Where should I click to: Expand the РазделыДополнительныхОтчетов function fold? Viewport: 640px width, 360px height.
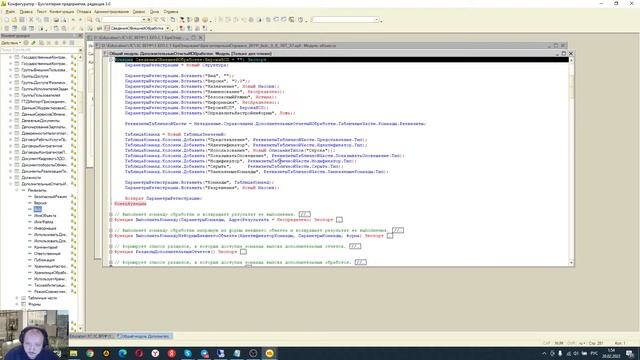(111, 251)
